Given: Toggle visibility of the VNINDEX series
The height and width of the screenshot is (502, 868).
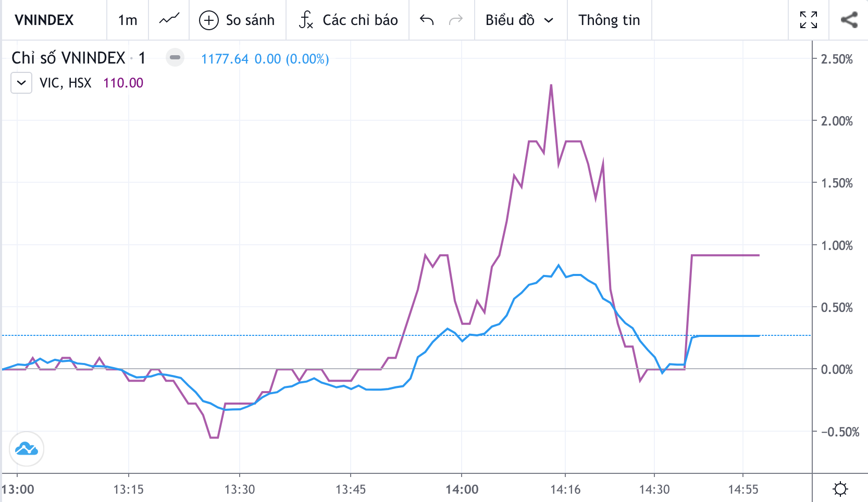Looking at the screenshot, I should click(x=175, y=57).
